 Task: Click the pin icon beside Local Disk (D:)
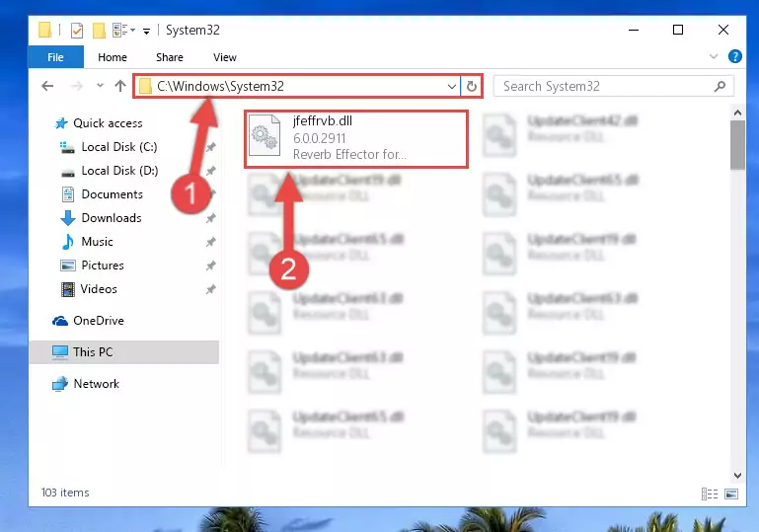(x=210, y=171)
